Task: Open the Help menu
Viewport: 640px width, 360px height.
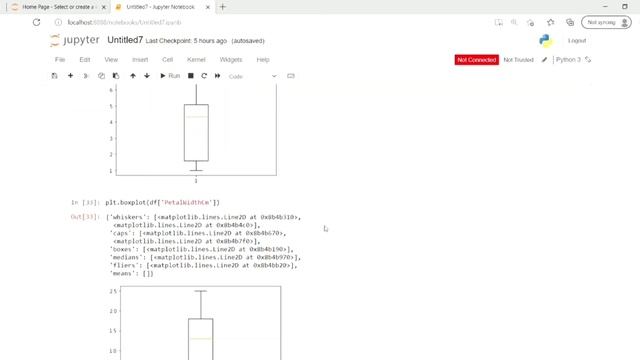Action: 263,60
